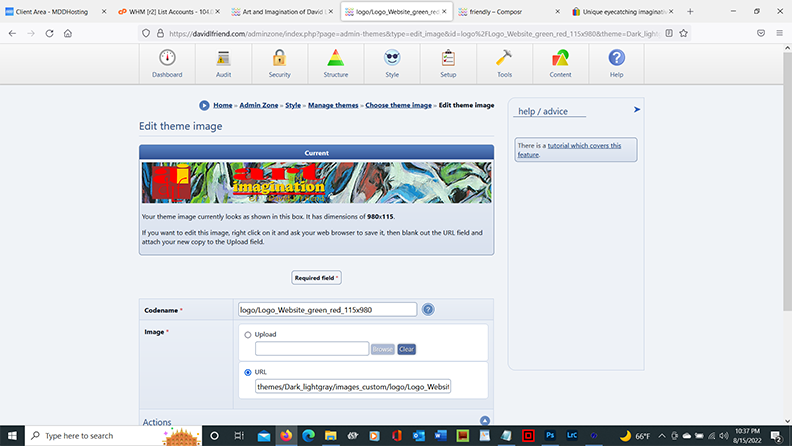792x446 pixels.
Task: Open the Tools hammer icon
Action: (504, 61)
